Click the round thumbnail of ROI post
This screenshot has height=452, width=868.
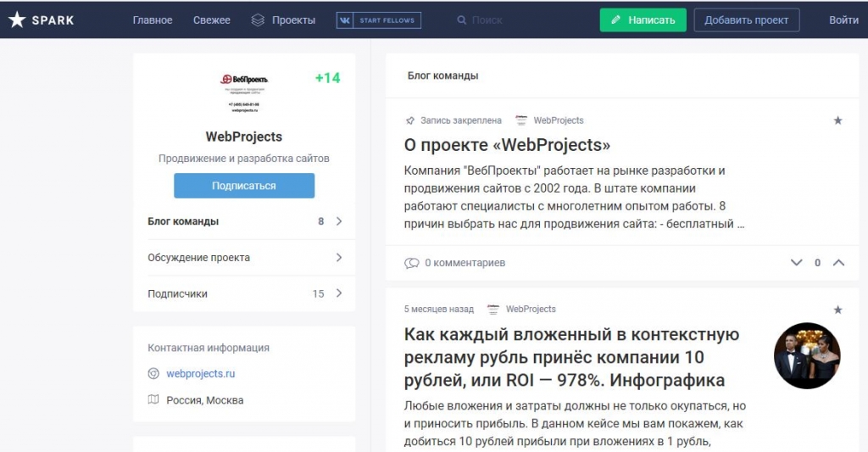(x=807, y=355)
